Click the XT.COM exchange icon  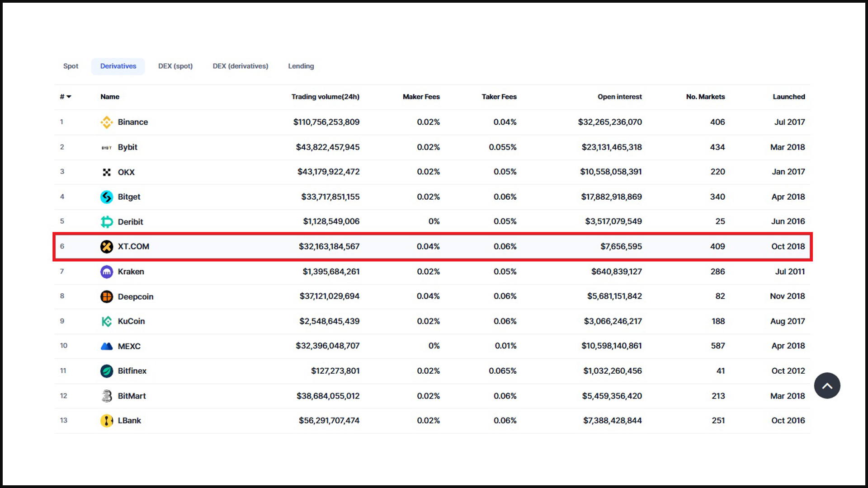[107, 246]
